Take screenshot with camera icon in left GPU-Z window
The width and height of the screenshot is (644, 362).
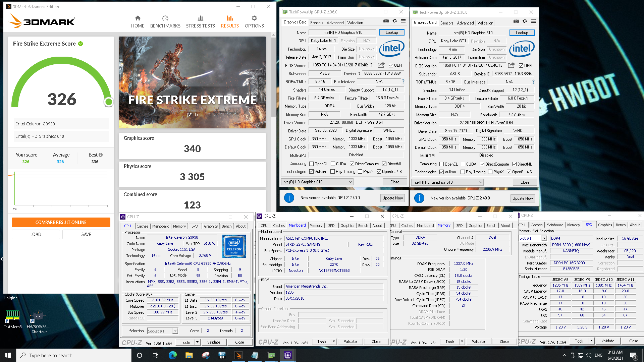point(386,21)
